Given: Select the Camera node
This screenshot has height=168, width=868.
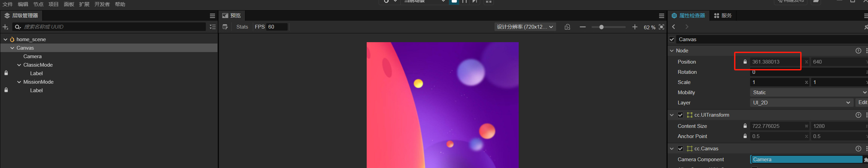Looking at the screenshot, I should [x=32, y=56].
